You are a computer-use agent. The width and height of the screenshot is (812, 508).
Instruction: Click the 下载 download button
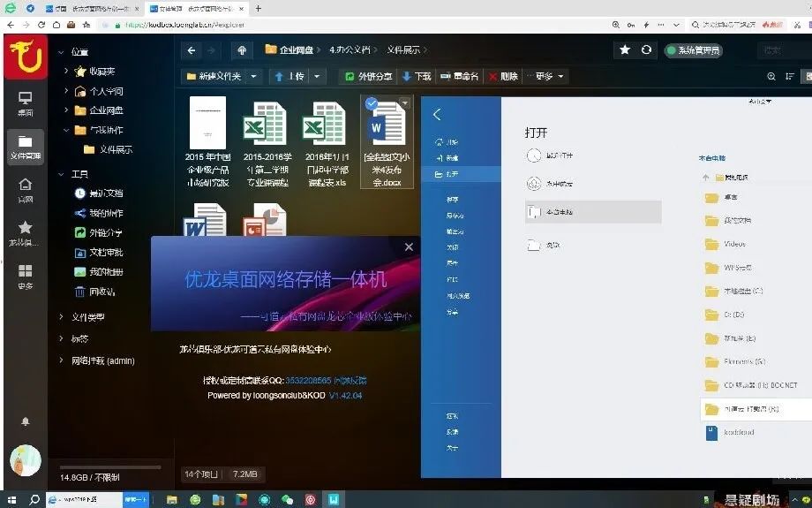[417, 77]
